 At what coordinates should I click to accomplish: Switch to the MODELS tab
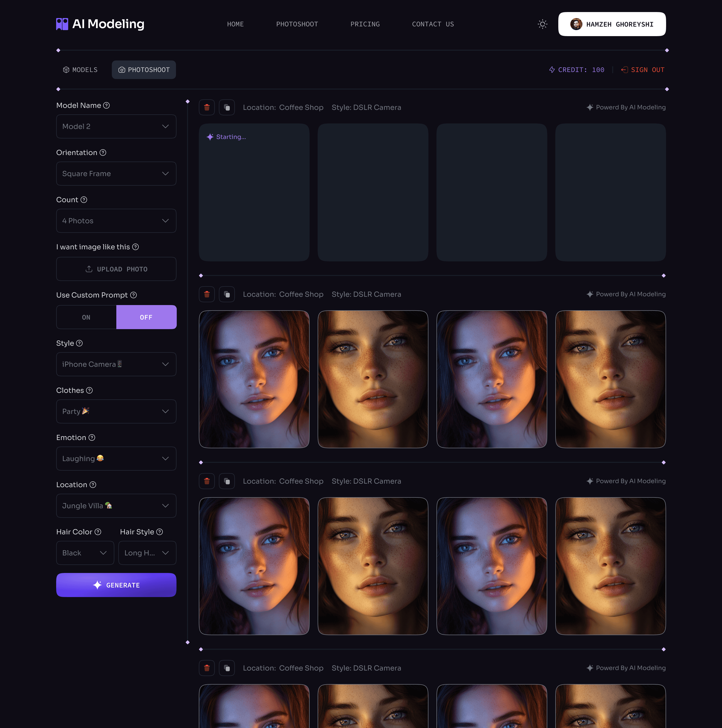(x=80, y=70)
